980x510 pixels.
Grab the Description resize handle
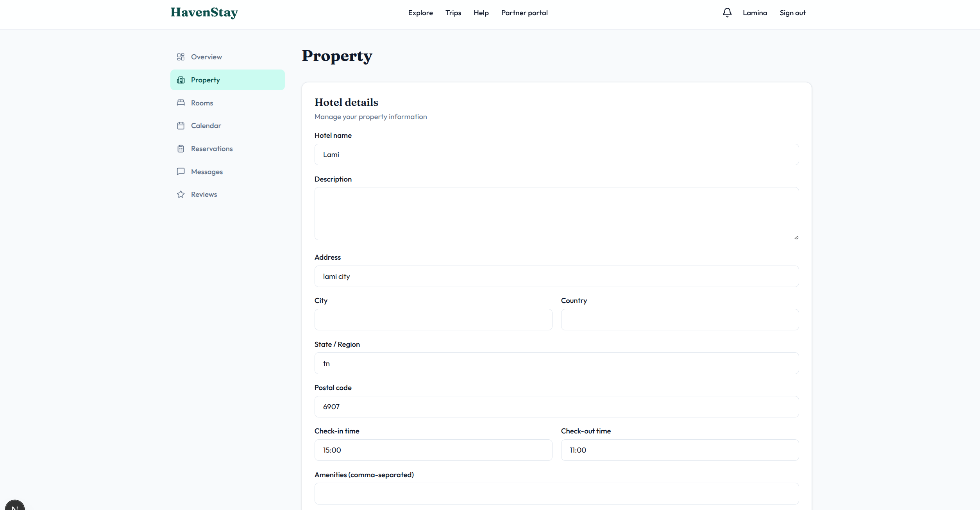click(x=796, y=237)
